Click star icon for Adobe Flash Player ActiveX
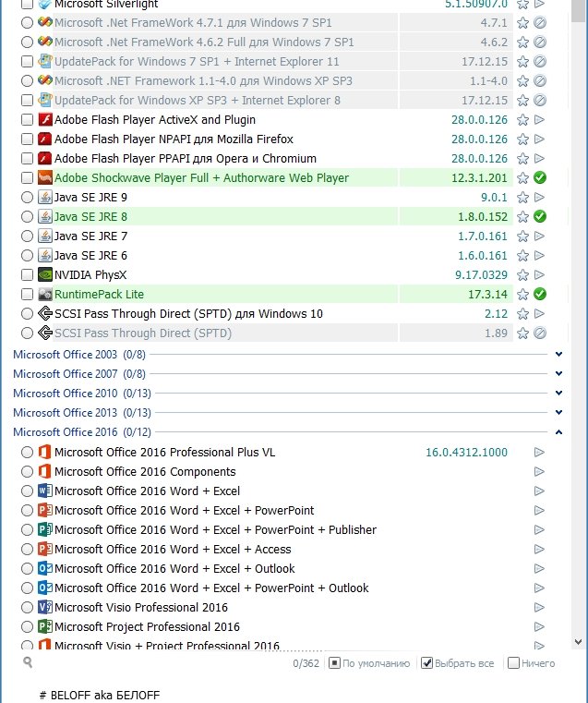This screenshot has height=703, width=588. click(522, 120)
